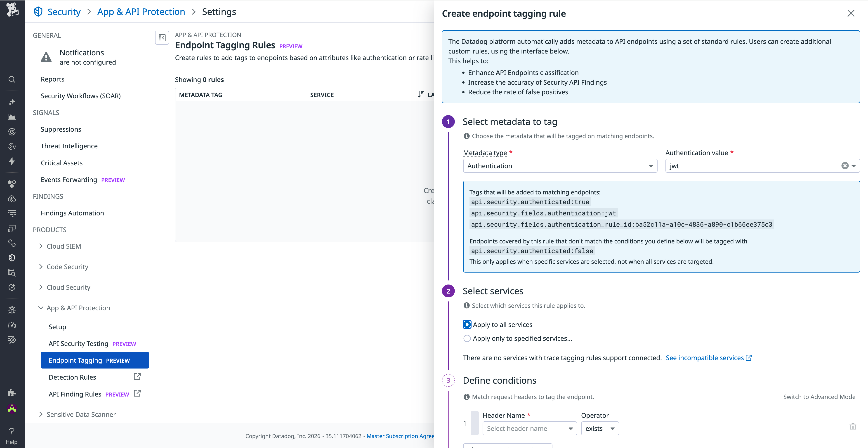Open the chain link icon in left rail
This screenshot has width=868, height=448.
click(x=12, y=243)
